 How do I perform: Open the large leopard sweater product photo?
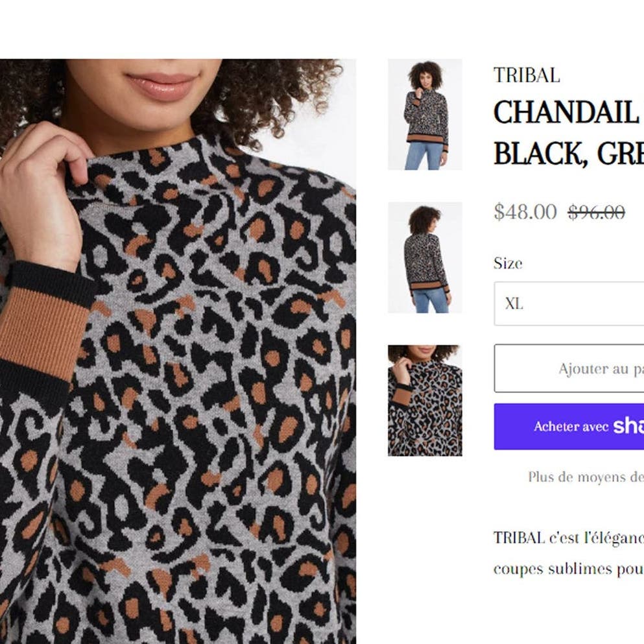[178, 351]
